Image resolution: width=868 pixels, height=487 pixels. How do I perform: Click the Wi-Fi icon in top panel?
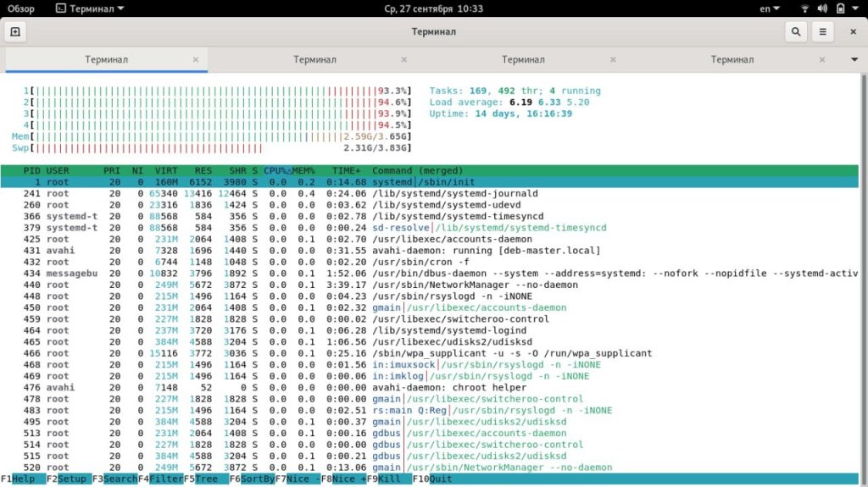pos(804,8)
